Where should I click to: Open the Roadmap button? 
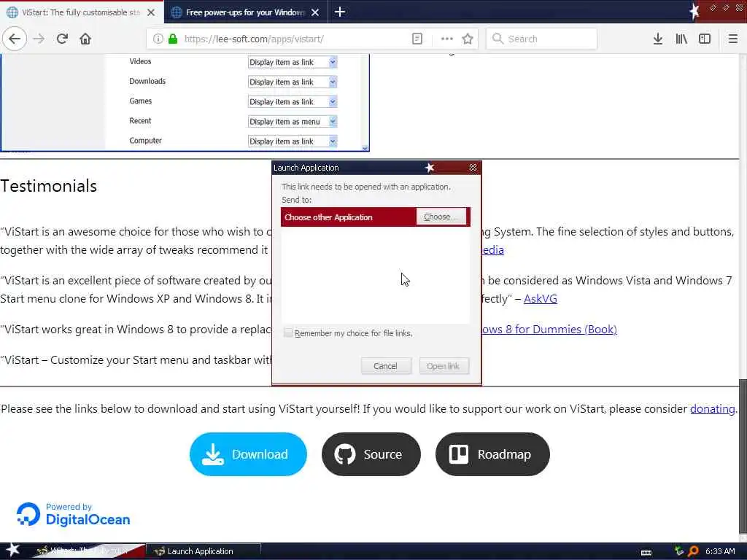click(492, 454)
